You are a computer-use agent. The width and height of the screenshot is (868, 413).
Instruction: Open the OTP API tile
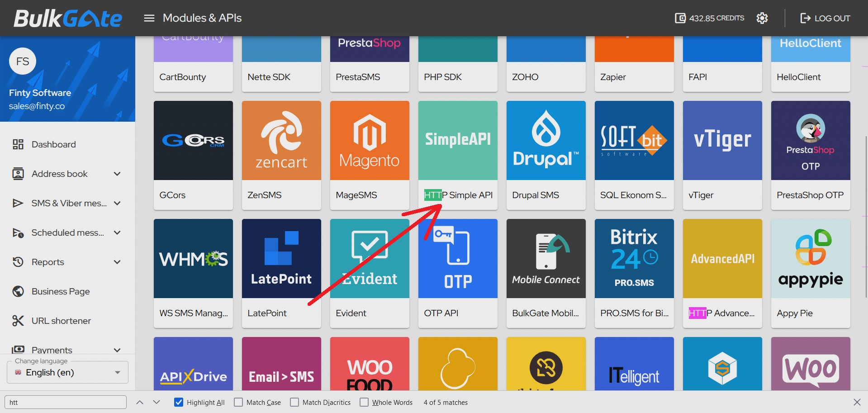pos(458,273)
